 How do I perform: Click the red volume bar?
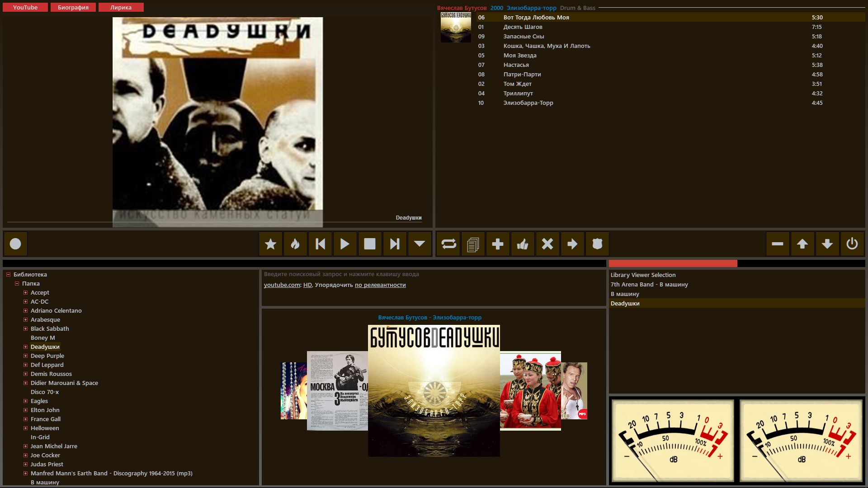[673, 263]
